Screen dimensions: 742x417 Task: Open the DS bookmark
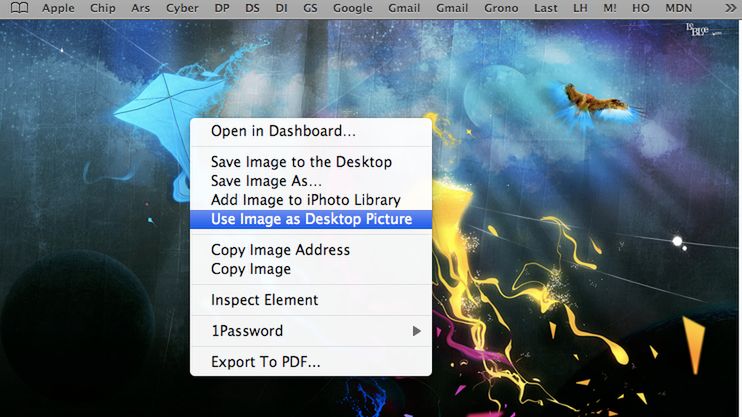pyautogui.click(x=252, y=8)
